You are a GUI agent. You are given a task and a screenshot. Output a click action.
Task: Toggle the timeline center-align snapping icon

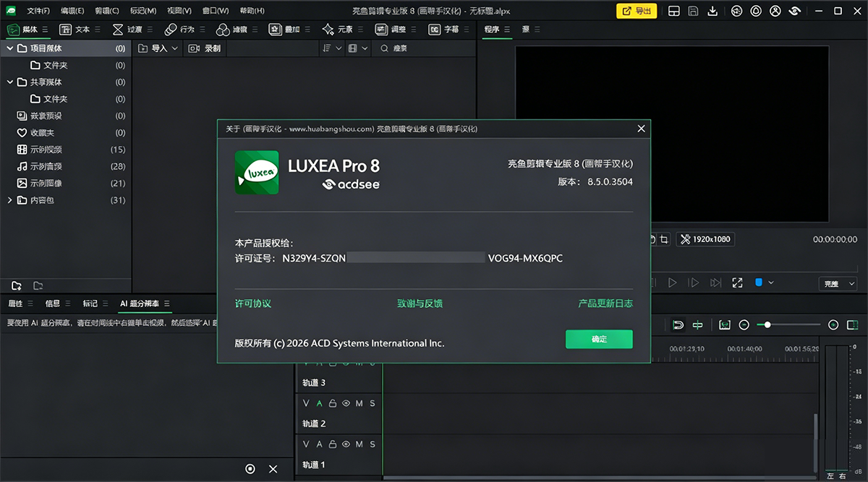tap(697, 325)
